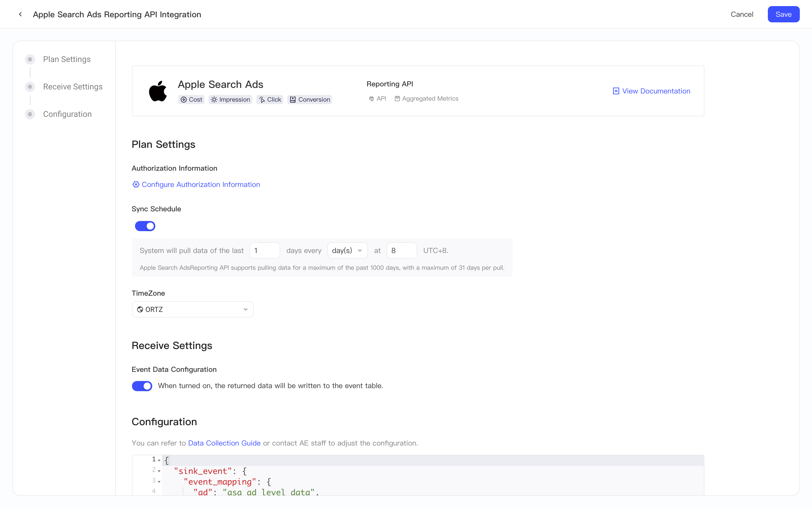Open Configure Authorization Information link
812x508 pixels.
click(196, 184)
